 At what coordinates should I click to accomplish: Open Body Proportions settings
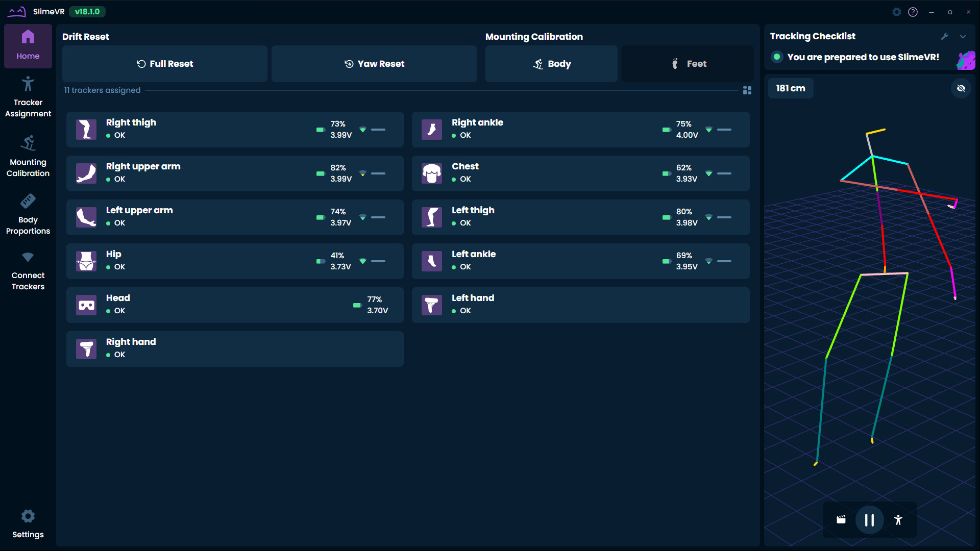point(28,213)
